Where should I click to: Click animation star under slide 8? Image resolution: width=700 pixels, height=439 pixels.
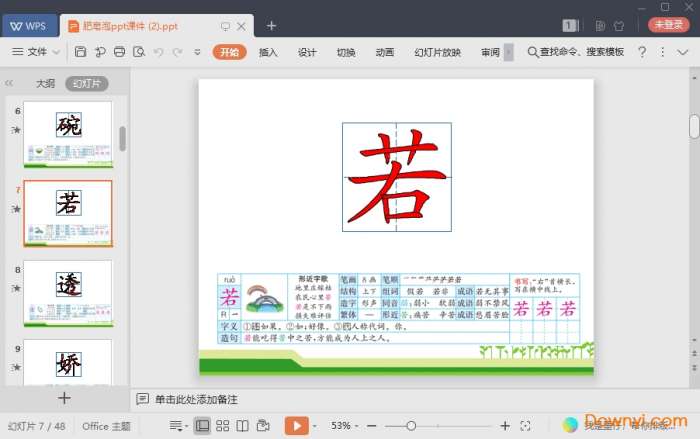click(16, 288)
